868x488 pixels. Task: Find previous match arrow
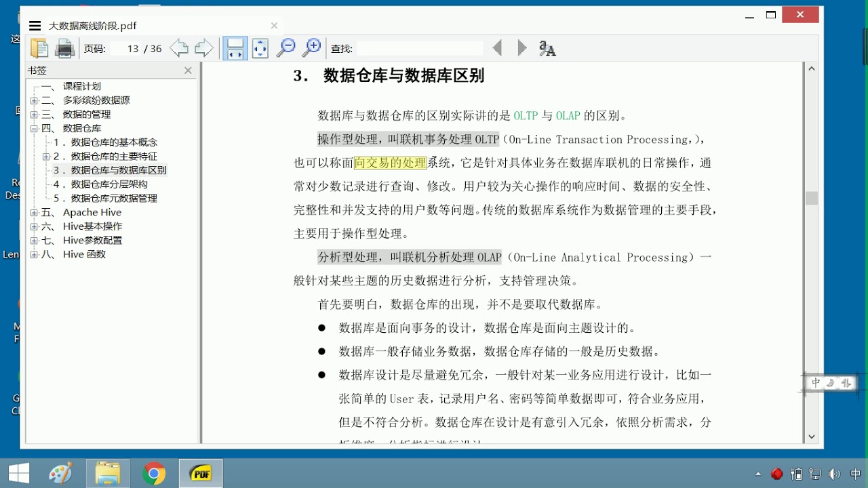pyautogui.click(x=498, y=48)
